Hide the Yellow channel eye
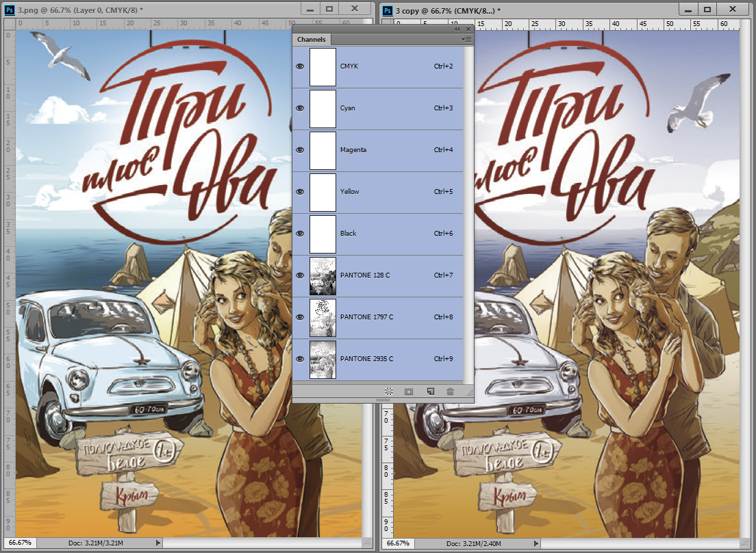Screen dimensions: 756x553 pyautogui.click(x=300, y=192)
